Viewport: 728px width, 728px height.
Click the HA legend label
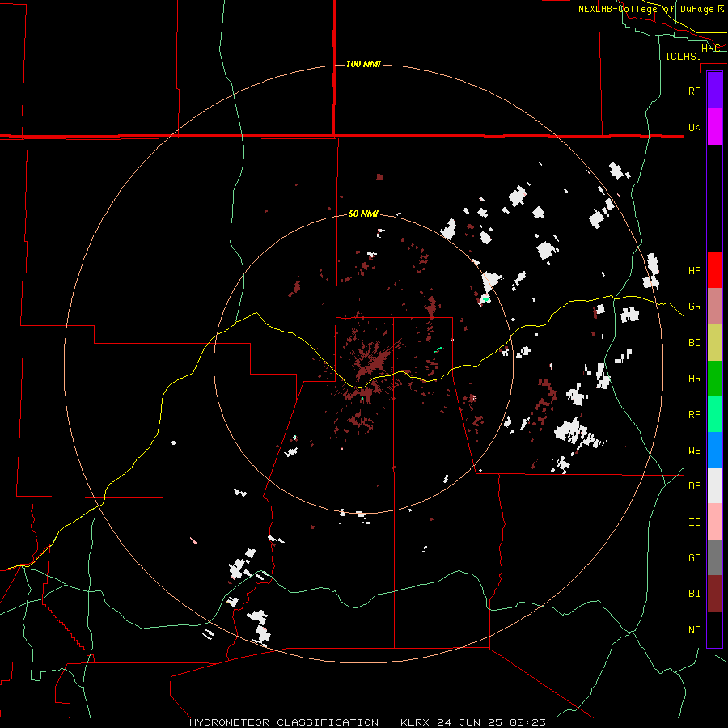(694, 270)
